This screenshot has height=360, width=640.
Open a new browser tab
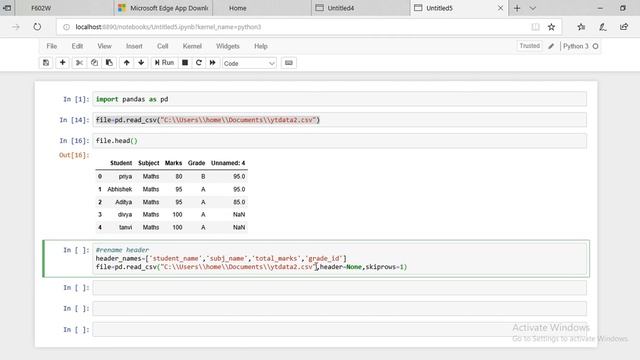tap(517, 8)
